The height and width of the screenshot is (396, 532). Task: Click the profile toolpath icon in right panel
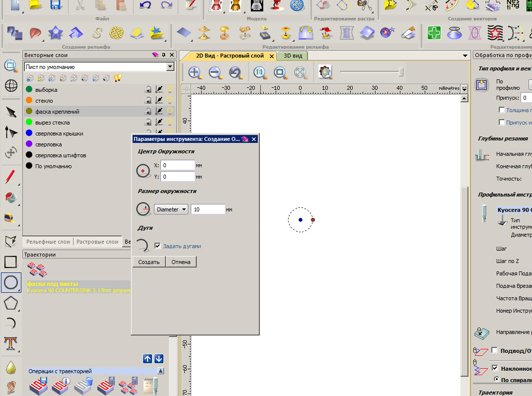[x=481, y=85]
